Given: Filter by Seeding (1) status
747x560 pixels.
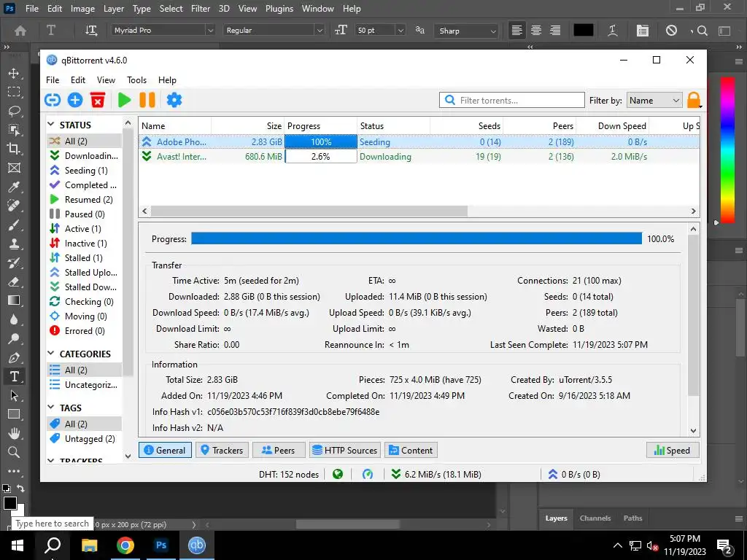Looking at the screenshot, I should [x=85, y=170].
